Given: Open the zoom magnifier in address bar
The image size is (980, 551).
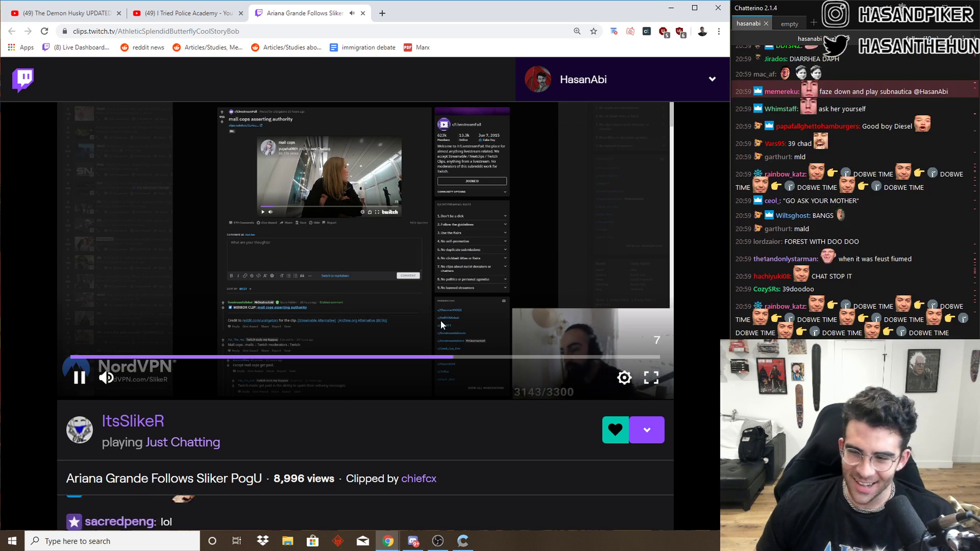Looking at the screenshot, I should (577, 31).
